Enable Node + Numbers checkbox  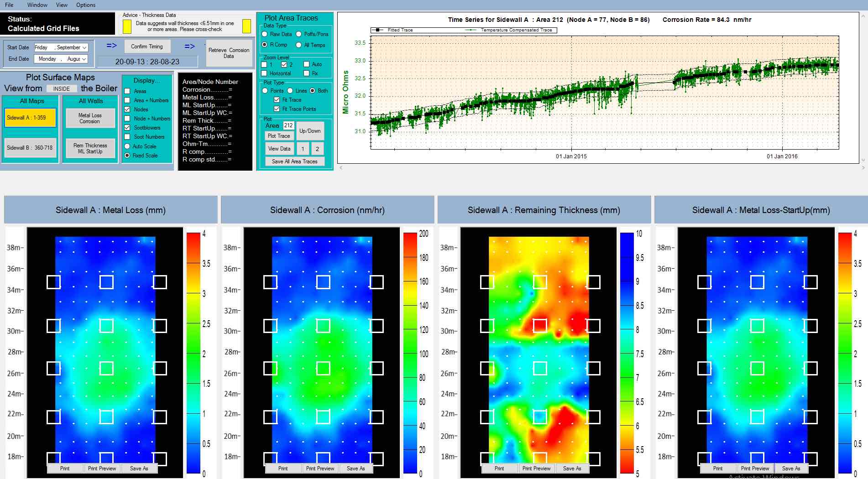127,119
